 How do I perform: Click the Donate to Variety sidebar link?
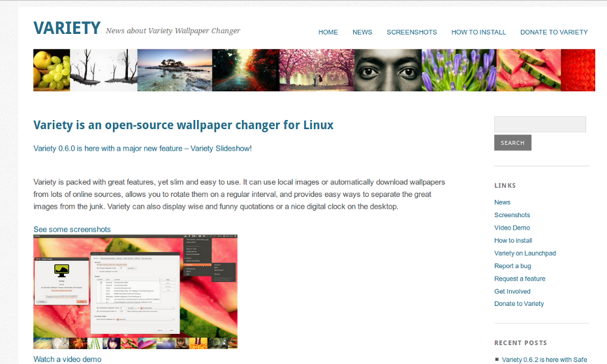(519, 304)
